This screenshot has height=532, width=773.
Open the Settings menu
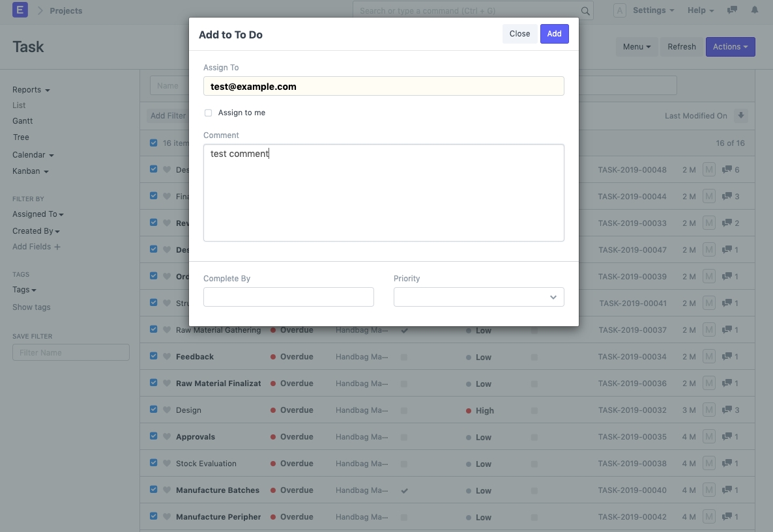click(x=652, y=10)
